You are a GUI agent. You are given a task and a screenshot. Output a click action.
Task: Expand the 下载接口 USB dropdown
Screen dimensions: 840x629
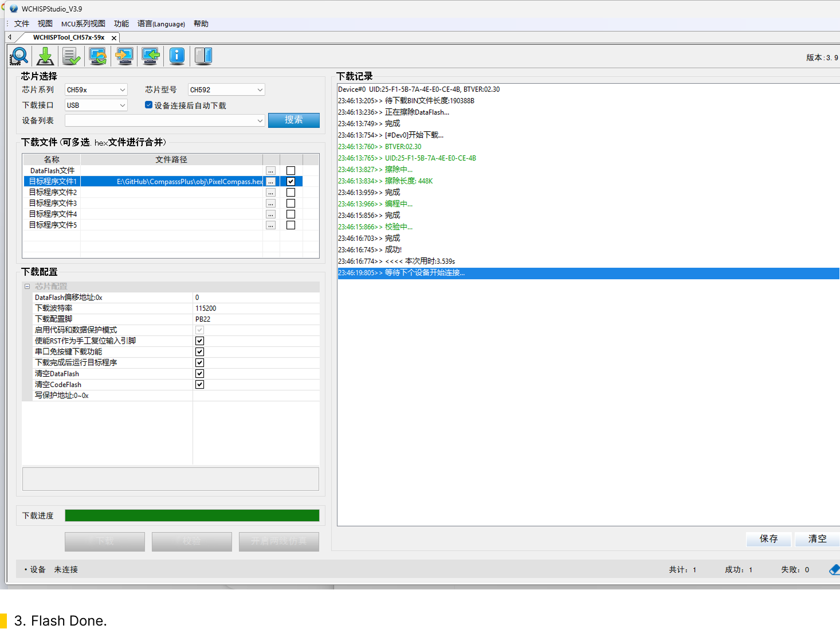(x=96, y=106)
